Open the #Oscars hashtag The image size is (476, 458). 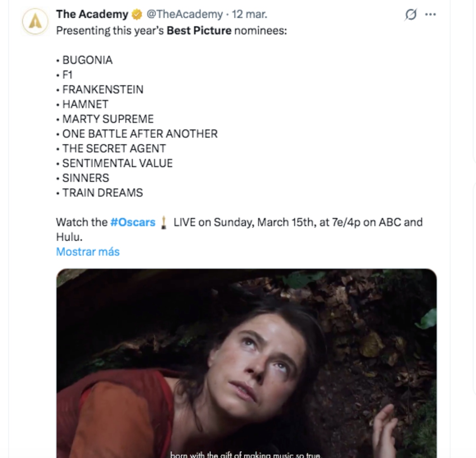[x=132, y=222]
